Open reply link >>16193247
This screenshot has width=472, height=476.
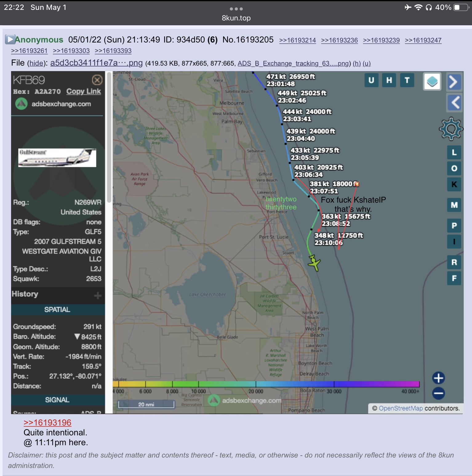click(423, 40)
